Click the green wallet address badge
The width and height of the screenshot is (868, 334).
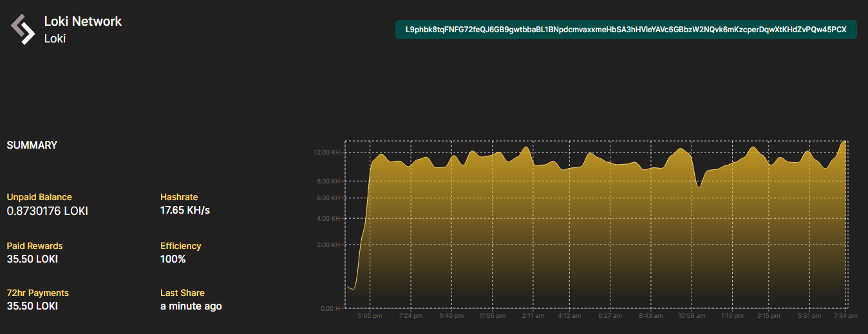coord(626,30)
